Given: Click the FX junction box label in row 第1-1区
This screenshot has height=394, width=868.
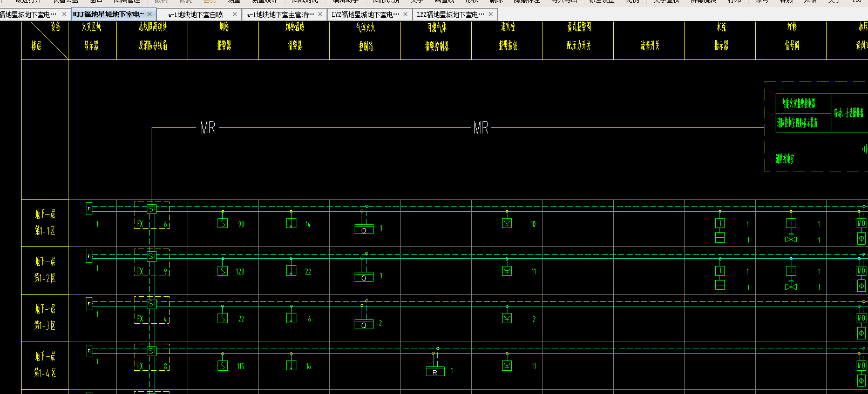Looking at the screenshot, I should coord(140,224).
